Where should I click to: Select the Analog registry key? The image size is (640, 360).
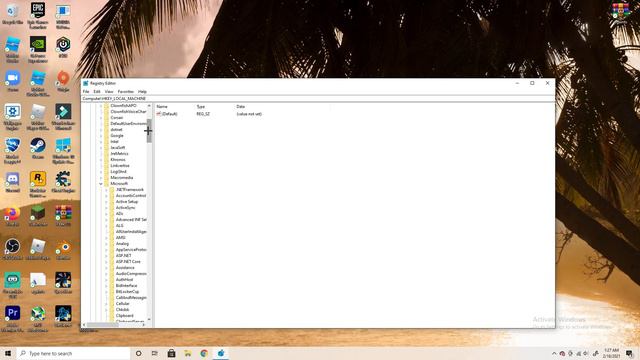[122, 244]
